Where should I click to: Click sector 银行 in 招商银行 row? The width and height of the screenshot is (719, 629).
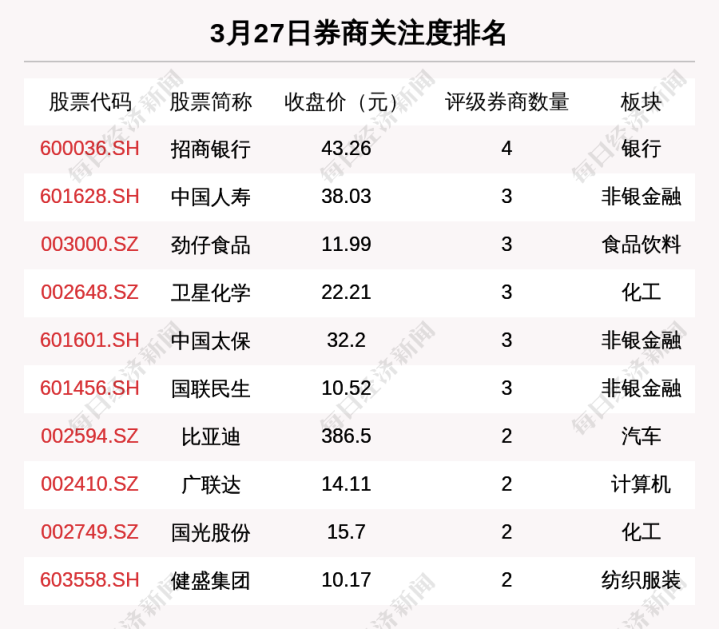click(641, 149)
